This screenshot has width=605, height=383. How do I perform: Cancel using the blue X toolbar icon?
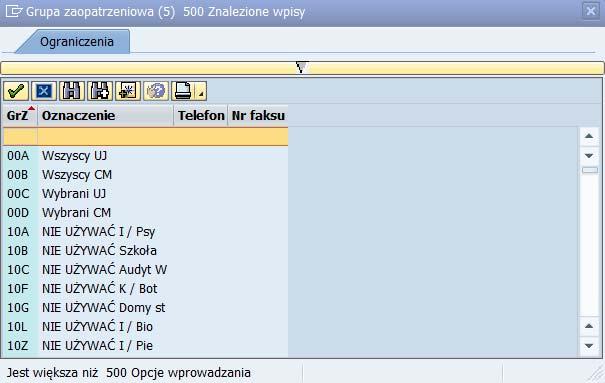44,91
